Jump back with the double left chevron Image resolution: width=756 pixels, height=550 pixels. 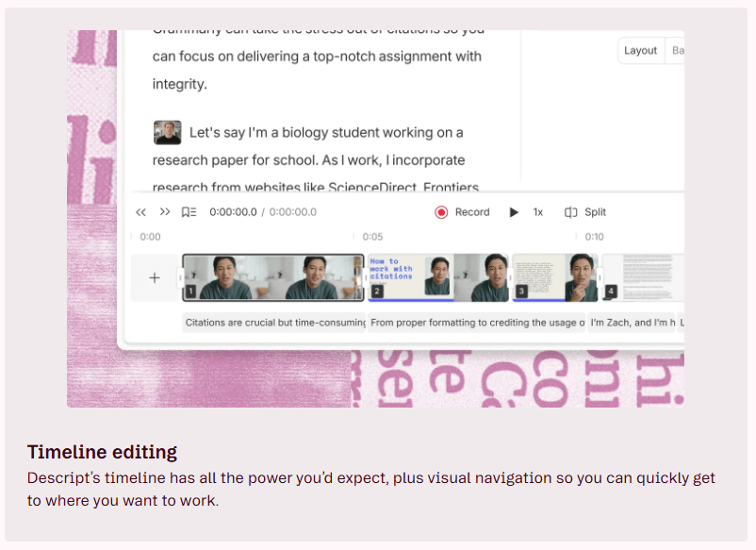140,212
